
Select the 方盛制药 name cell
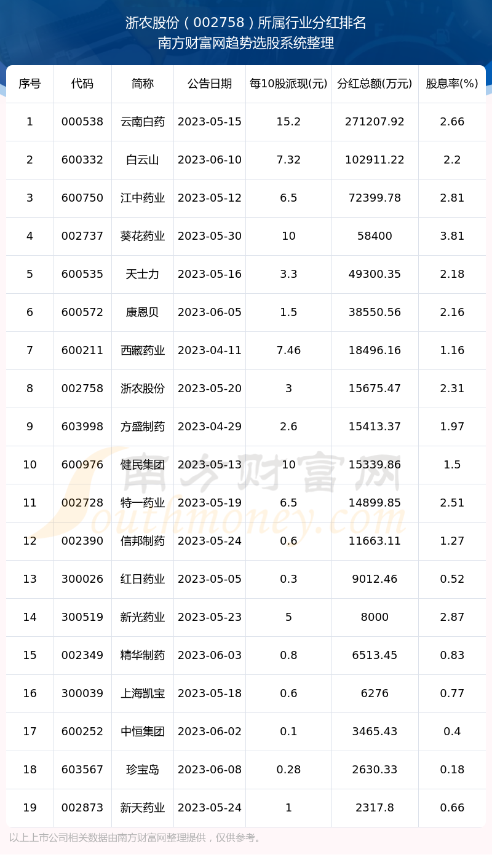(143, 427)
